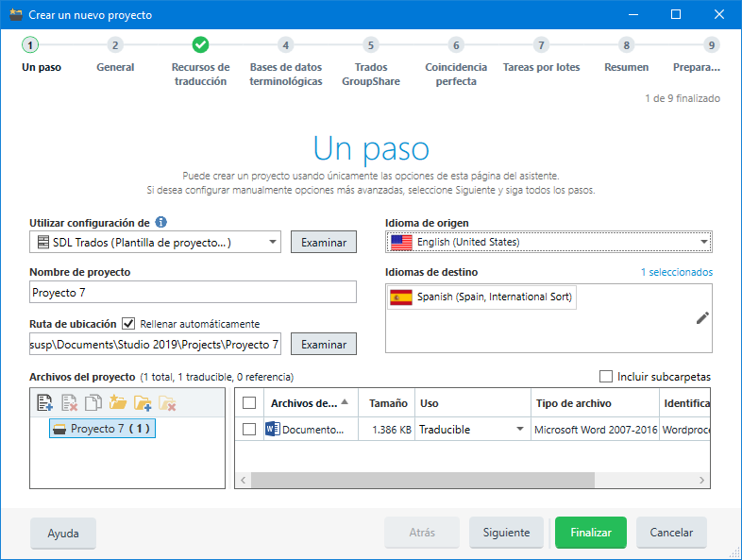This screenshot has width=742, height=560.
Task: Click the Siguiente button
Action: point(506,533)
